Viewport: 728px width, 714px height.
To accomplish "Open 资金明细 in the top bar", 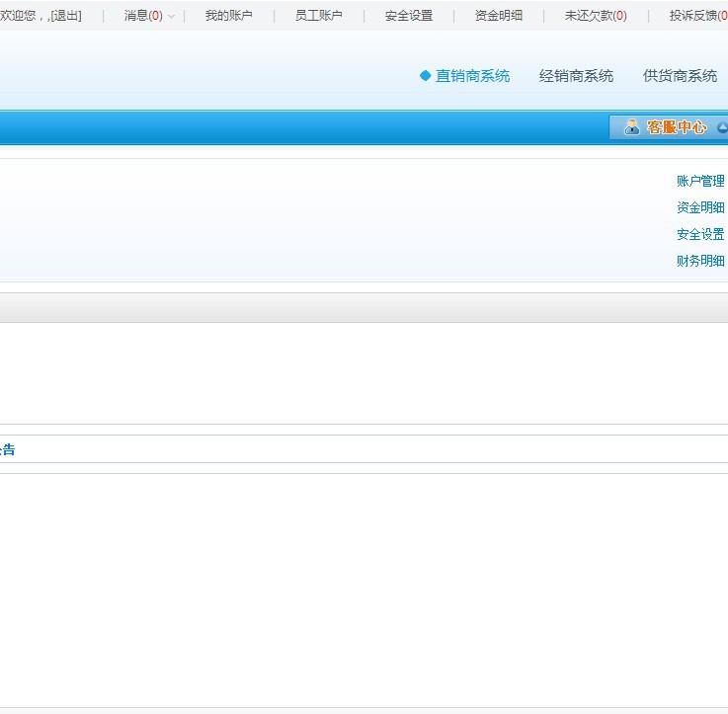I will [x=499, y=16].
